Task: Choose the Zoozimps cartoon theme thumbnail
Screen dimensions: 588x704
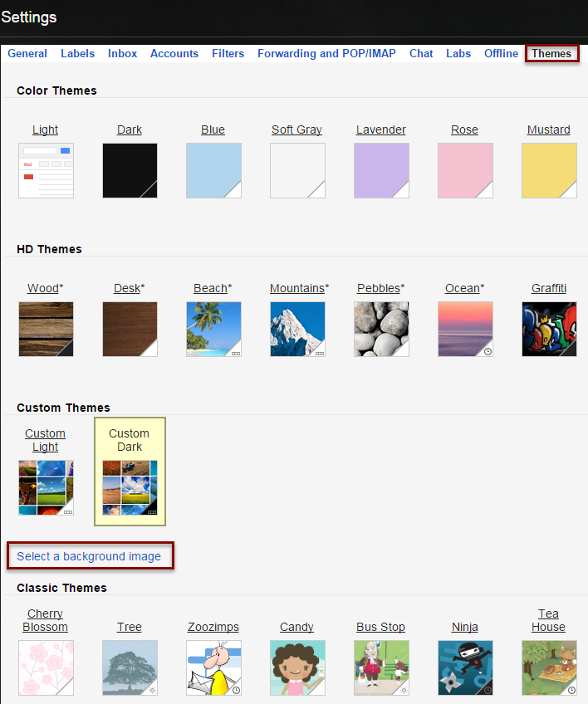Action: coord(213,667)
